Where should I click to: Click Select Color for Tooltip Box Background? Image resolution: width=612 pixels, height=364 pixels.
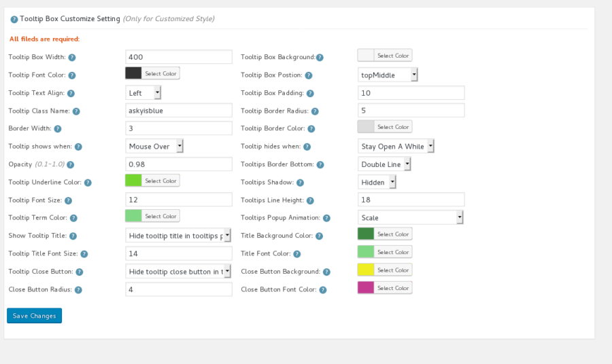click(392, 55)
